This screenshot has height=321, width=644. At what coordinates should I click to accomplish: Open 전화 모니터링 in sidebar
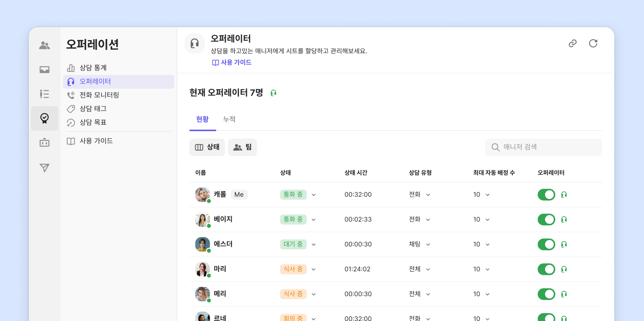point(99,95)
